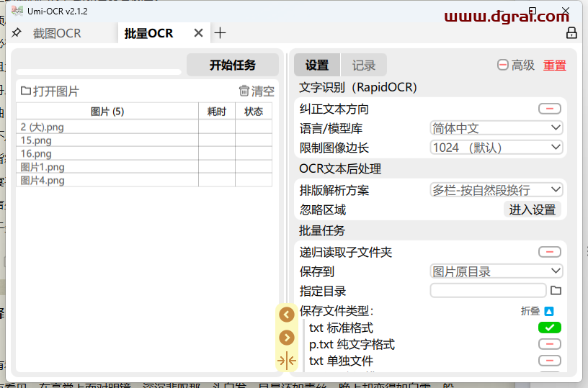
Task: Toggle 纠正文本方向 switch
Action: pyautogui.click(x=549, y=109)
